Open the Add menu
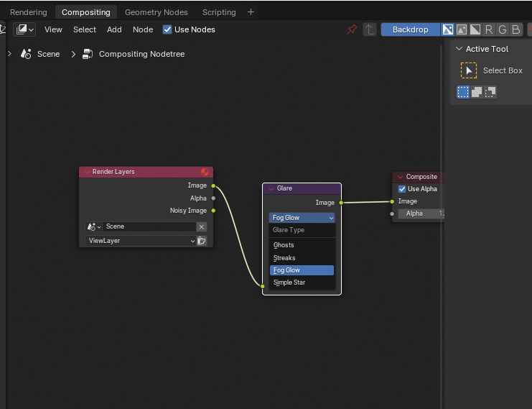Screen dimensions: 532x409 click(114, 29)
